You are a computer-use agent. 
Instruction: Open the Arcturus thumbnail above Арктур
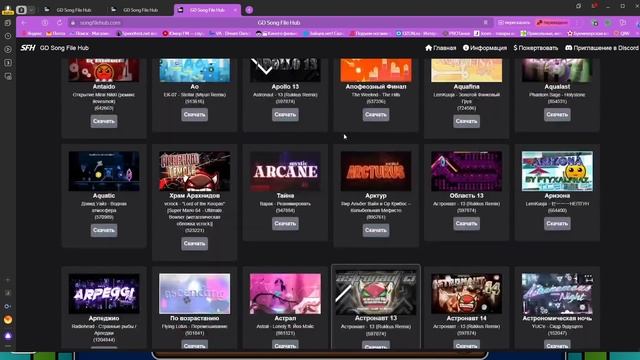(376, 171)
